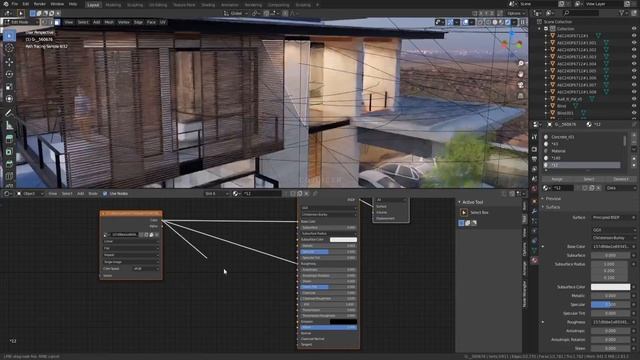The width and height of the screenshot is (640, 360).
Task: Toggle visibility eye of the Blind object
Action: (634, 106)
